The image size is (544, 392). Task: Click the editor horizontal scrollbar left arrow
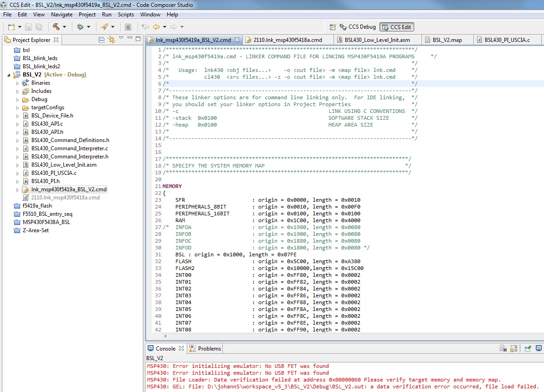pyautogui.click(x=165, y=336)
